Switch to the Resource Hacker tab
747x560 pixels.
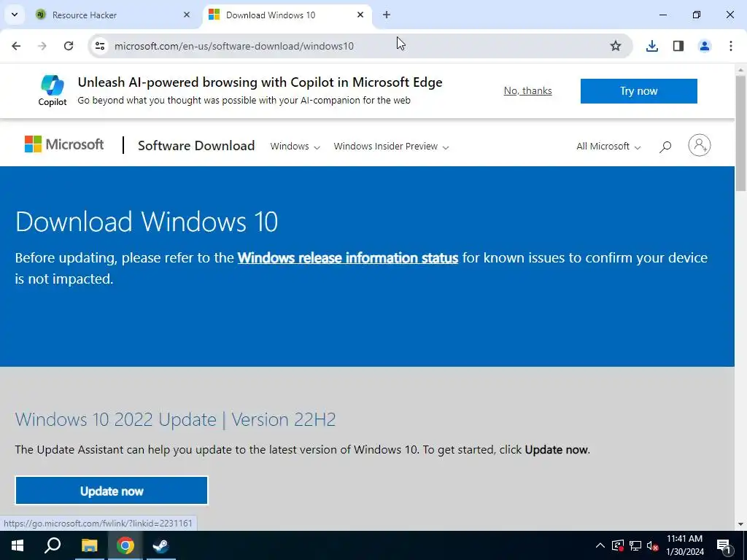[112, 15]
